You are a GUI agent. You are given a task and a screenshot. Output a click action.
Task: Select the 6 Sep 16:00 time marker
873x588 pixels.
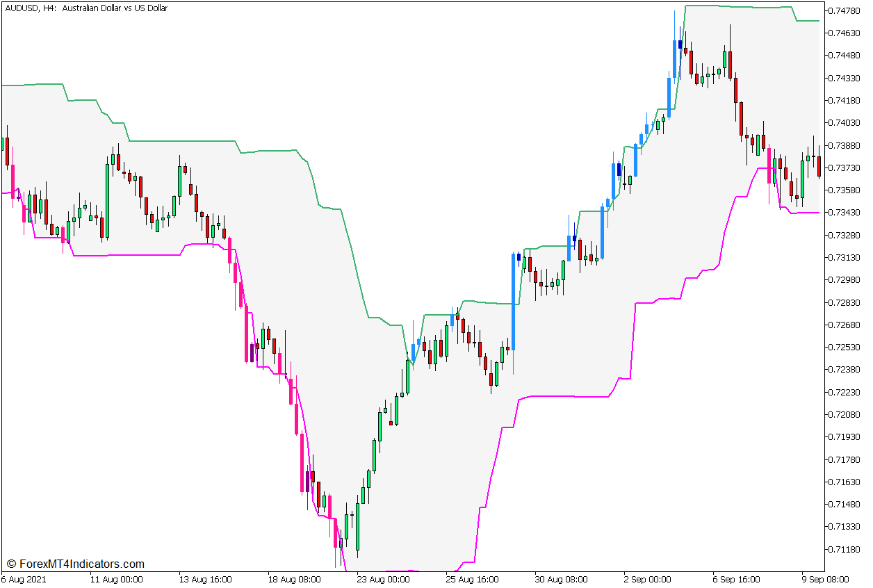click(735, 580)
